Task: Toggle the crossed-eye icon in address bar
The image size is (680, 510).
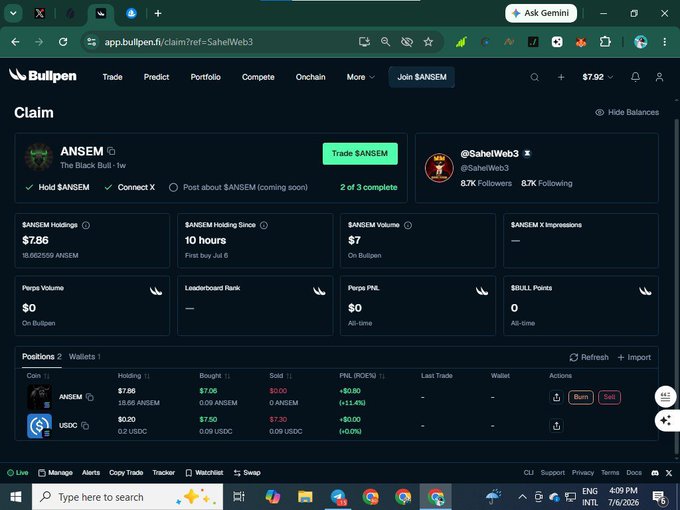Action: click(x=406, y=42)
